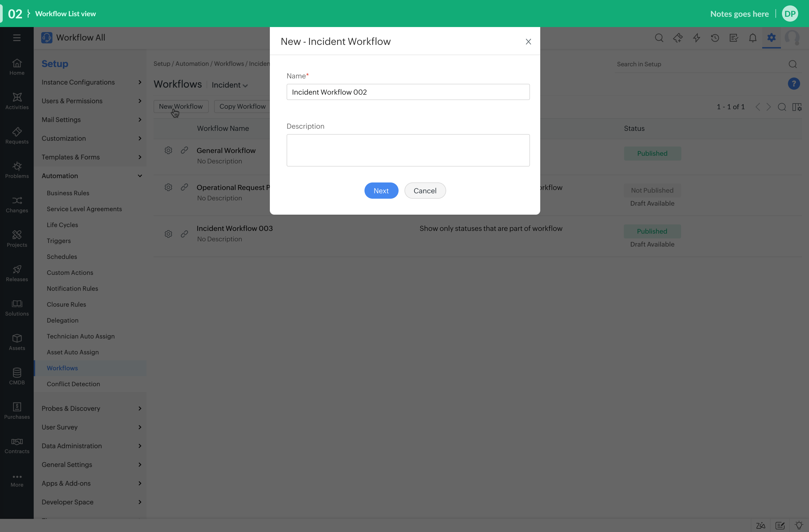Click link icon beside General Workflow
This screenshot has height=532, width=809.
point(184,150)
